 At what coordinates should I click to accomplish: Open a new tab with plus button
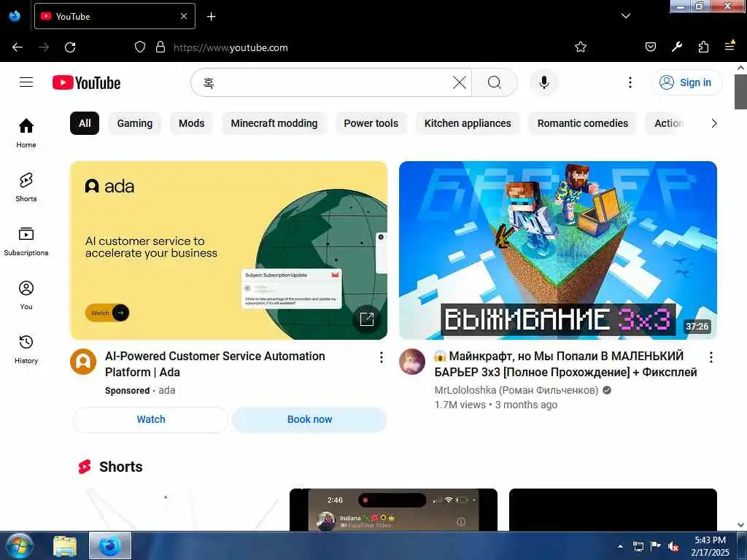tap(211, 17)
